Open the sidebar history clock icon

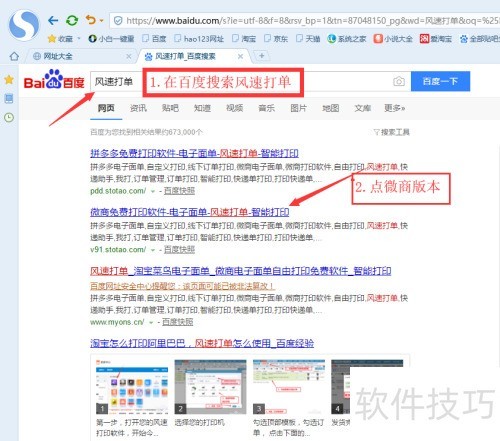9,117
